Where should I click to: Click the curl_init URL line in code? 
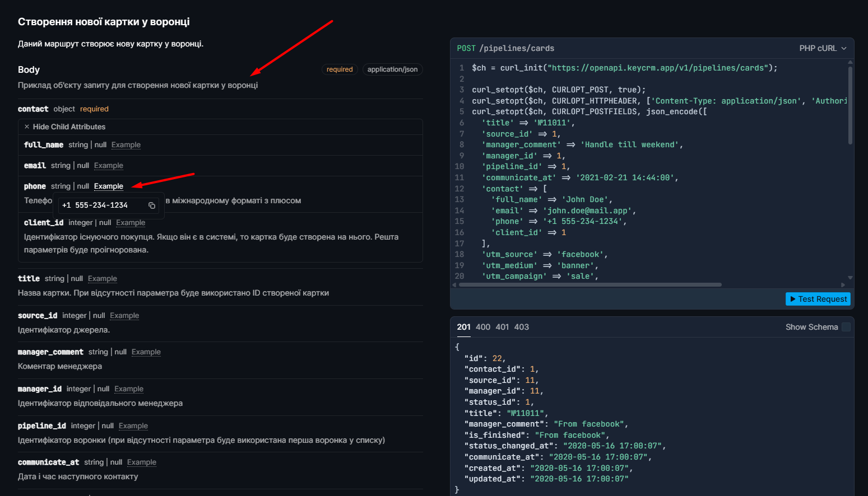pyautogui.click(x=625, y=68)
